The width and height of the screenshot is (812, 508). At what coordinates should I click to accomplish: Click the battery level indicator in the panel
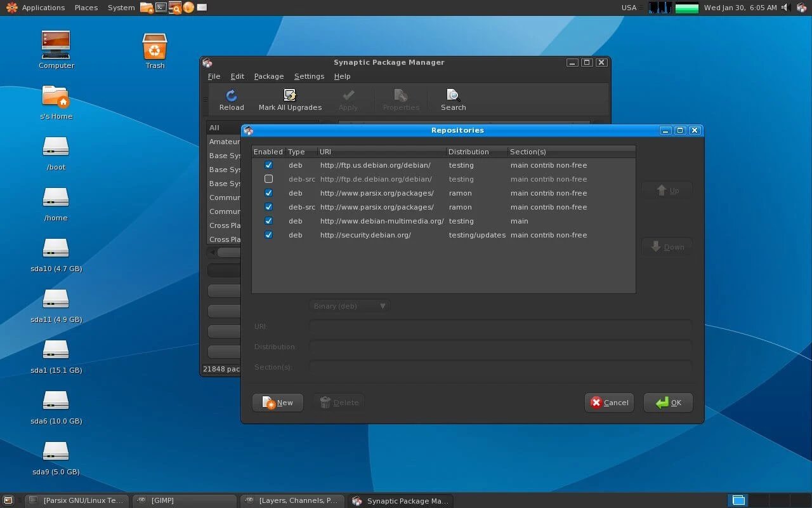tap(686, 8)
